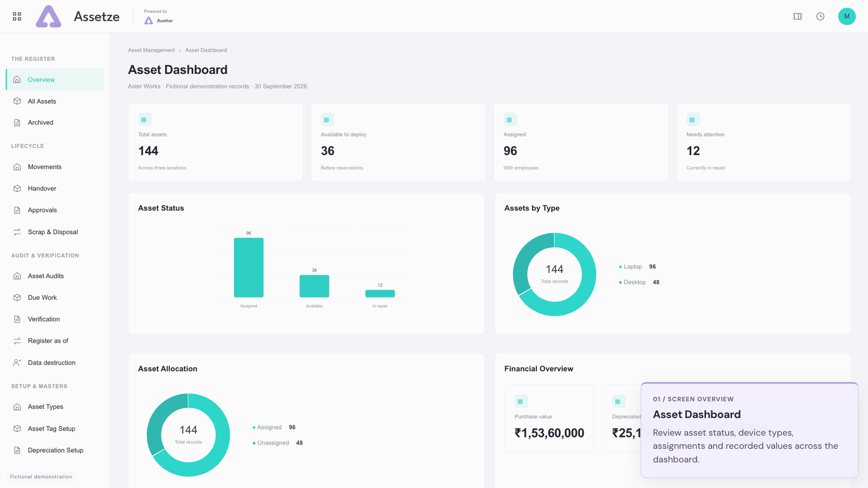The width and height of the screenshot is (868, 488).
Task: Click the ₹1,53,60,000 purchase value
Action: pyautogui.click(x=549, y=433)
